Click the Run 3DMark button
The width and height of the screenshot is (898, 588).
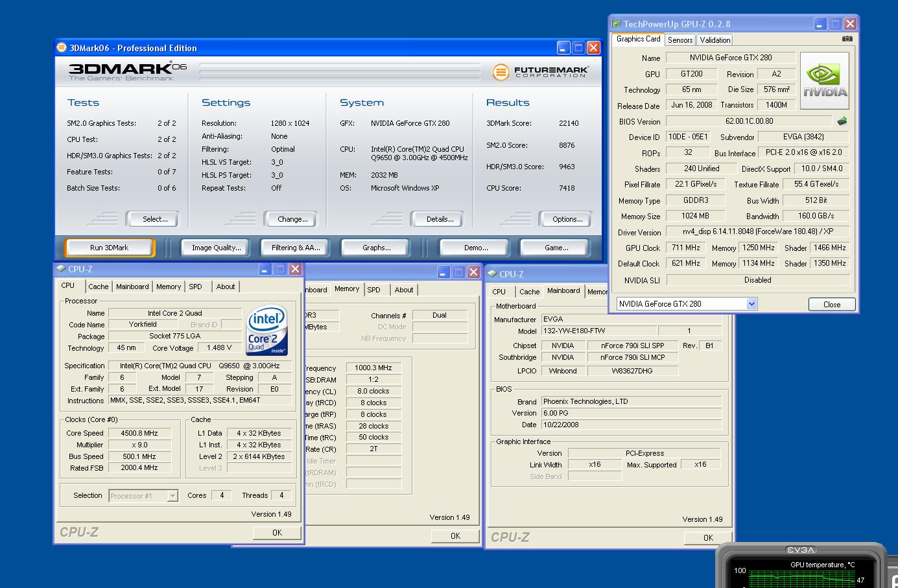[x=109, y=248]
